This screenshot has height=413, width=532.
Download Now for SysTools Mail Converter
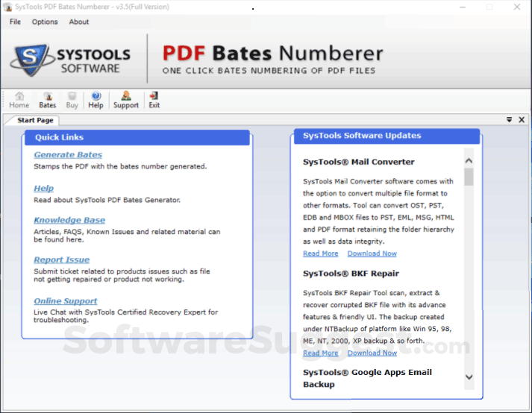click(x=372, y=253)
